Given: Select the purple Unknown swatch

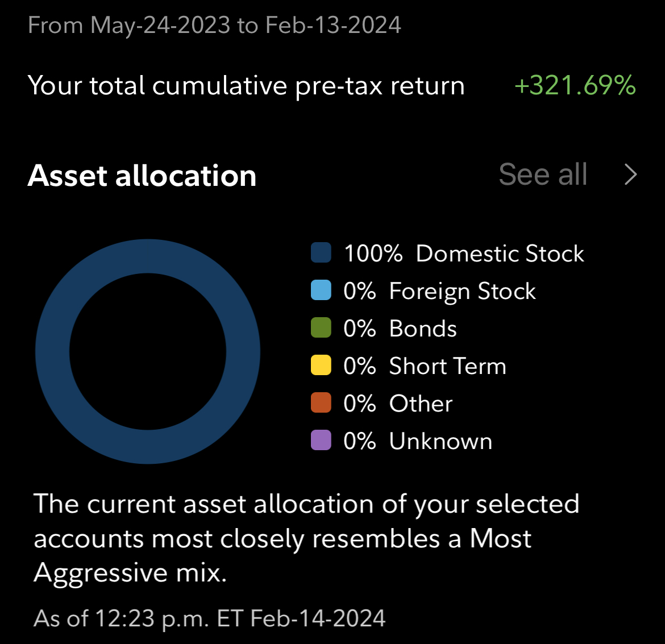Looking at the screenshot, I should click(x=321, y=440).
